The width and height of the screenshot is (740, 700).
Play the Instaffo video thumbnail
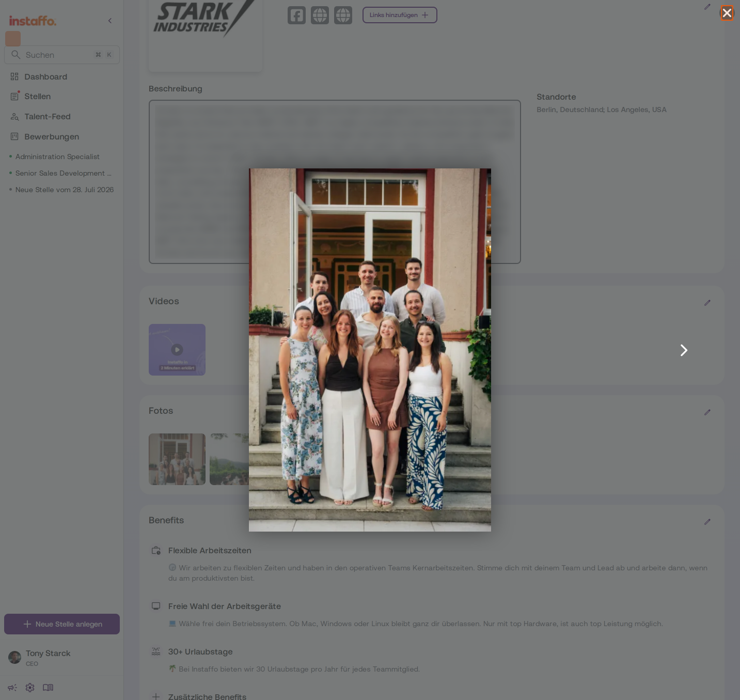coord(177,350)
